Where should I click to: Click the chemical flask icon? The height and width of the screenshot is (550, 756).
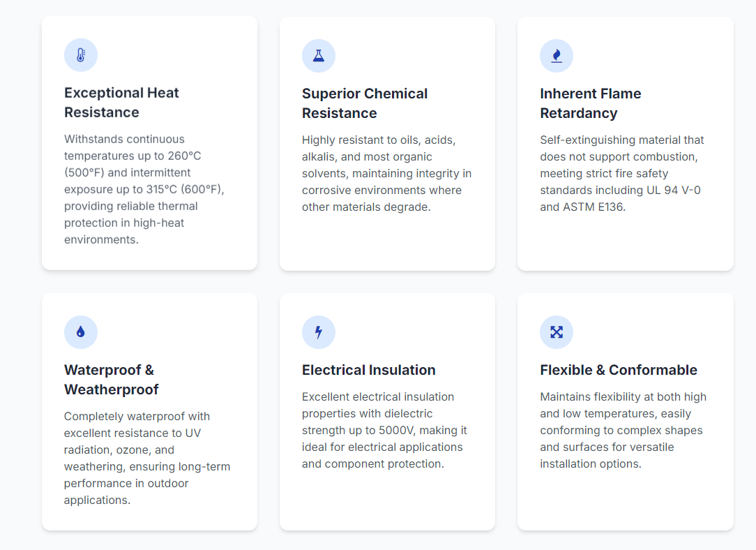(319, 56)
